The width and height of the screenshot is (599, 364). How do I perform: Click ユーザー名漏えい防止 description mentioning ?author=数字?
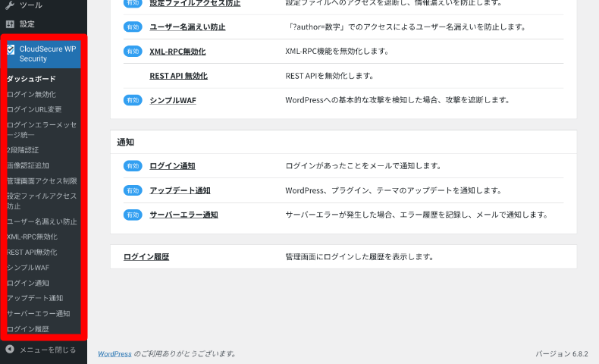[406, 27]
